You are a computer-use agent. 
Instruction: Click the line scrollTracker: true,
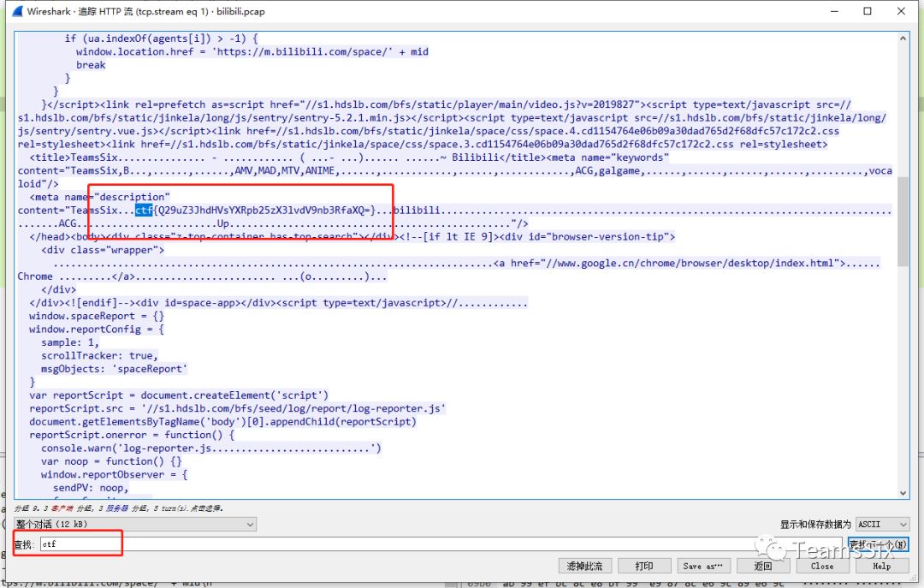(99, 356)
